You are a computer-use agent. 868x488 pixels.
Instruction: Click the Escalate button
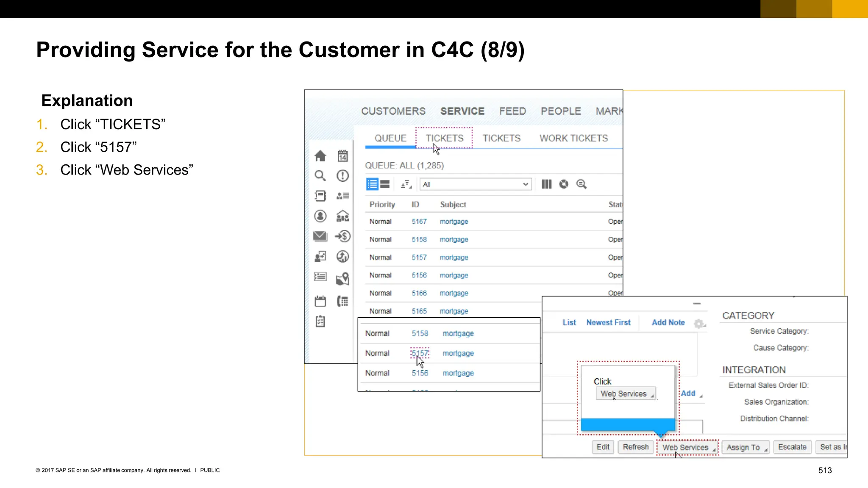tap(792, 447)
